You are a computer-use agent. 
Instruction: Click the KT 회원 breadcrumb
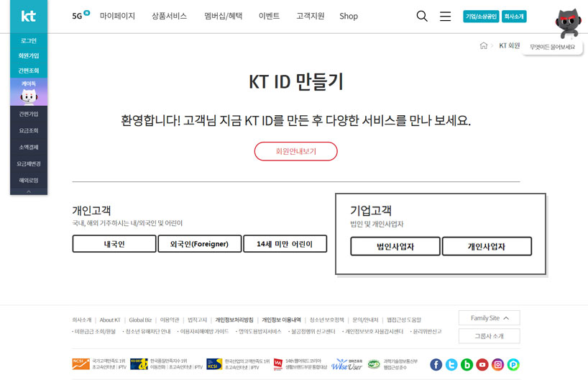click(509, 45)
